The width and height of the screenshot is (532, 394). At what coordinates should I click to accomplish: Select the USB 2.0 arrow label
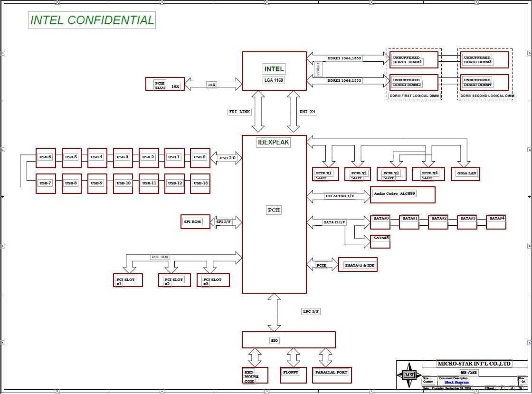(228, 158)
